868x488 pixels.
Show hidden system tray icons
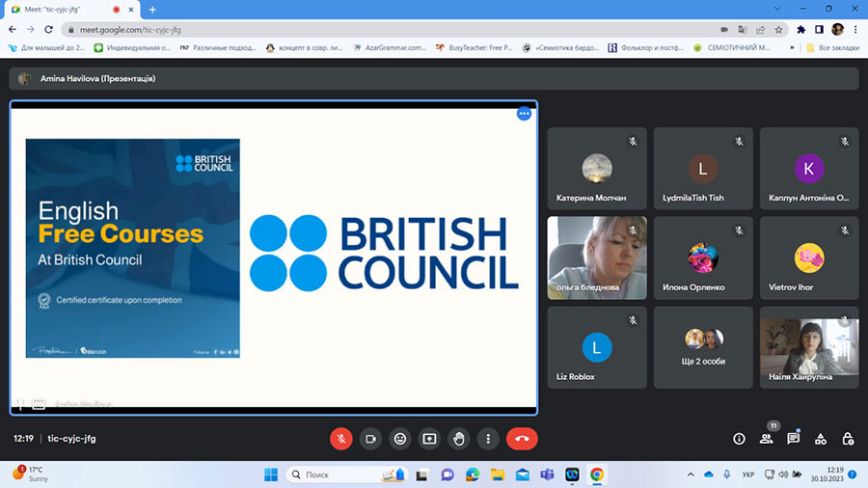pos(691,474)
